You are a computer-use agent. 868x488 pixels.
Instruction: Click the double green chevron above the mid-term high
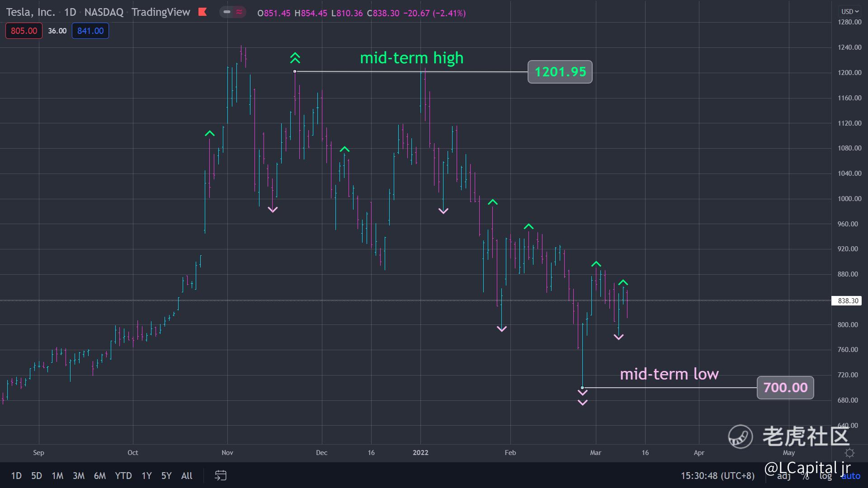(295, 58)
